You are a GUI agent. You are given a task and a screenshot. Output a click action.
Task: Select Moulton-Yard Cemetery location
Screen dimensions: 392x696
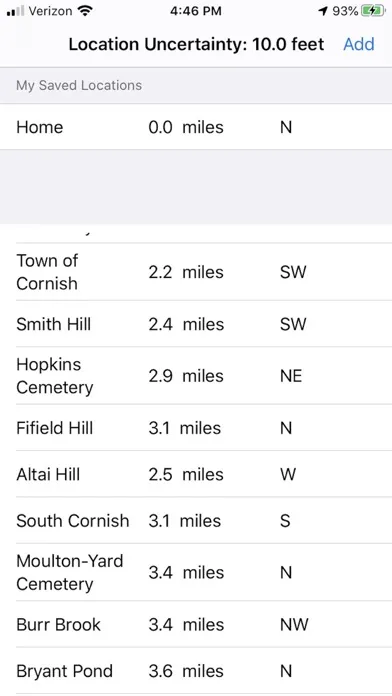(x=196, y=572)
